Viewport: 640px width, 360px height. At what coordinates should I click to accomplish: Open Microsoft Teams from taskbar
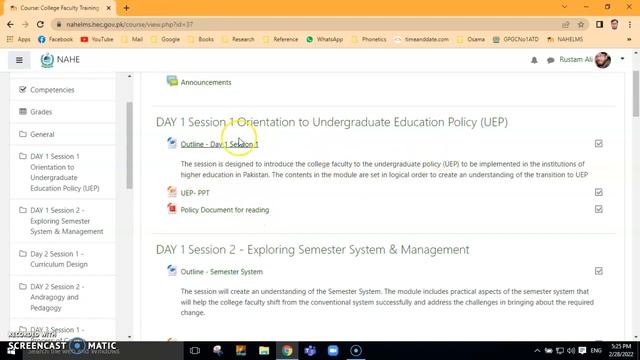point(310,351)
